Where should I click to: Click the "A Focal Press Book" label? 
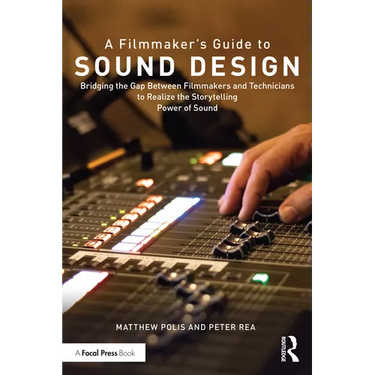(x=104, y=353)
